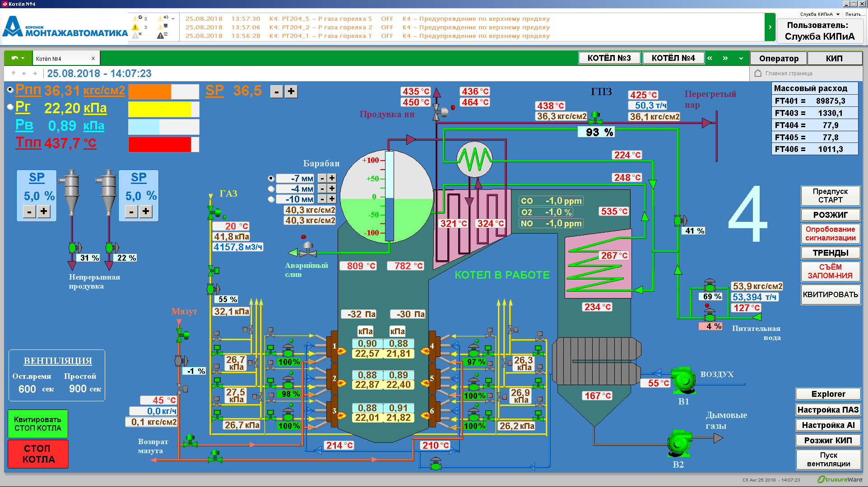Increase SP 36,5 with the plus stepper
Image resolution: width=868 pixels, height=487 pixels.
pos(291,92)
